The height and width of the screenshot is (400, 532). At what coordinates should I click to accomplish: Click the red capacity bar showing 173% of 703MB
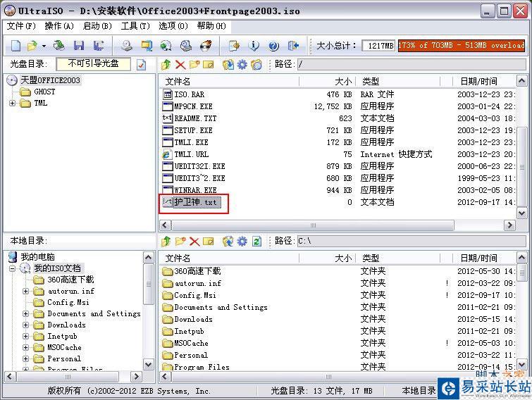tap(462, 46)
